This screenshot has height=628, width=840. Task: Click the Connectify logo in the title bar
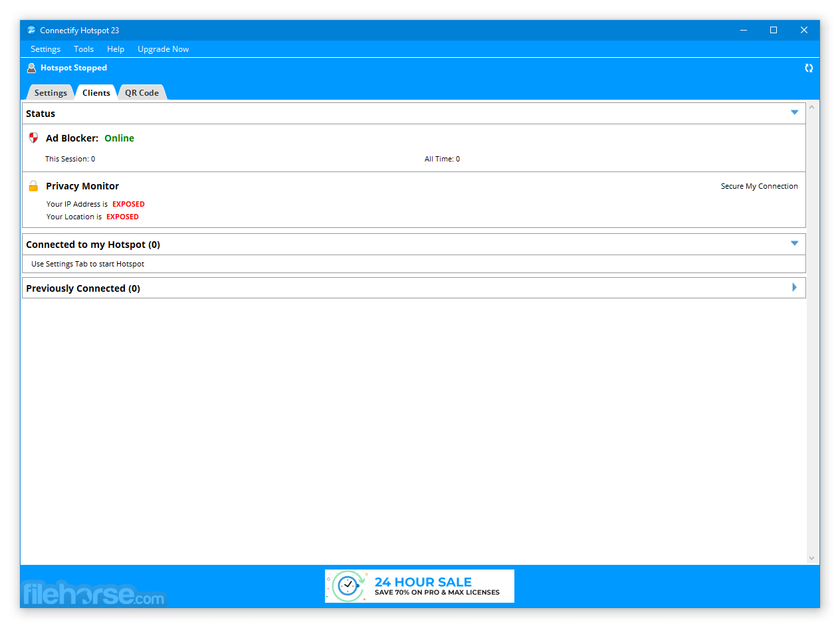pos(31,31)
